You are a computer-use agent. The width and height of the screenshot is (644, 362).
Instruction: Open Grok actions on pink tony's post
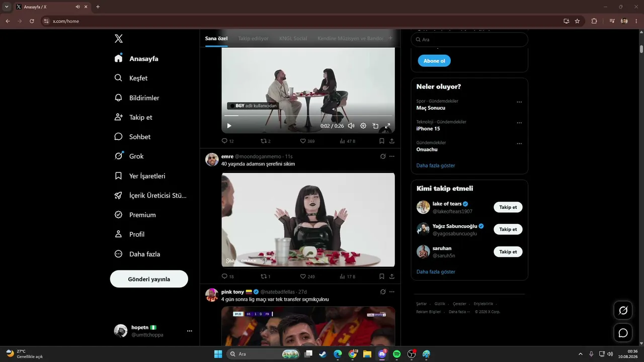point(383,292)
